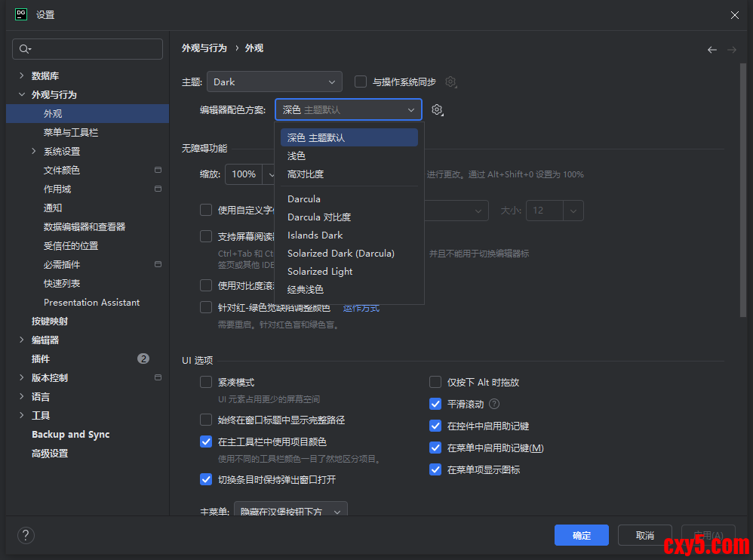Viewport: 753px width, 560px height.
Task: Open the 主题 Dark dropdown
Action: coord(275,82)
